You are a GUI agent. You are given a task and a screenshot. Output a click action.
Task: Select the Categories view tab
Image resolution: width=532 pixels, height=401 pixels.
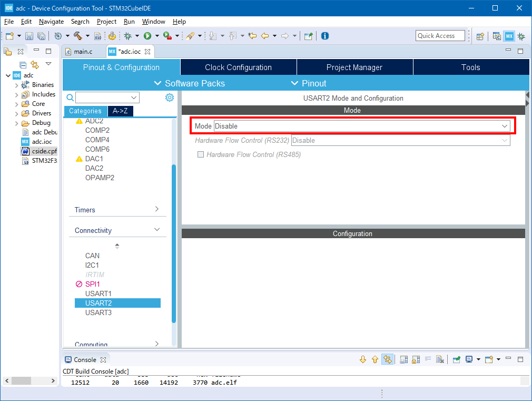pyautogui.click(x=85, y=111)
